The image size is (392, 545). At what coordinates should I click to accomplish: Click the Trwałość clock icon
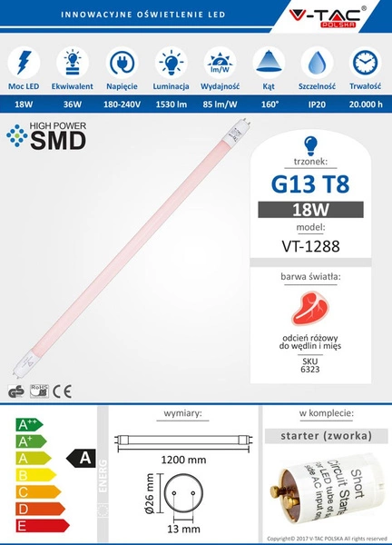[366, 63]
